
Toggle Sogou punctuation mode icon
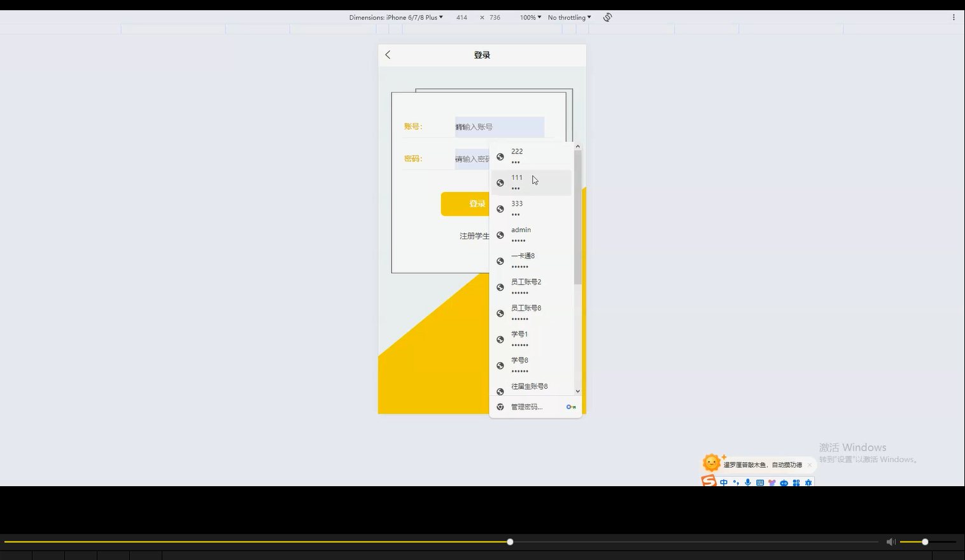(736, 482)
